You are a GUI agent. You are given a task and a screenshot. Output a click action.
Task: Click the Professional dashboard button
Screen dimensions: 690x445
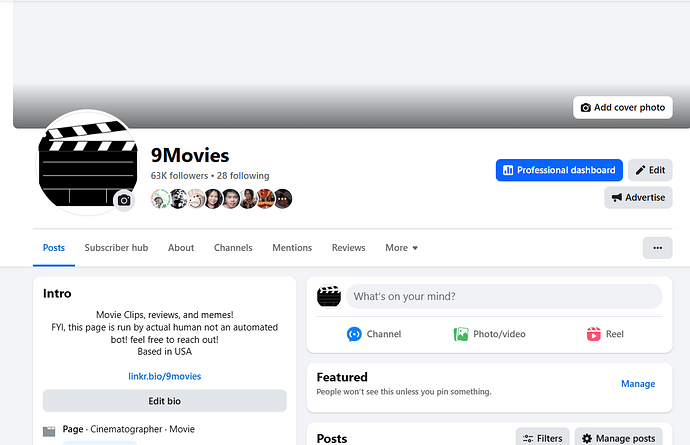(559, 170)
